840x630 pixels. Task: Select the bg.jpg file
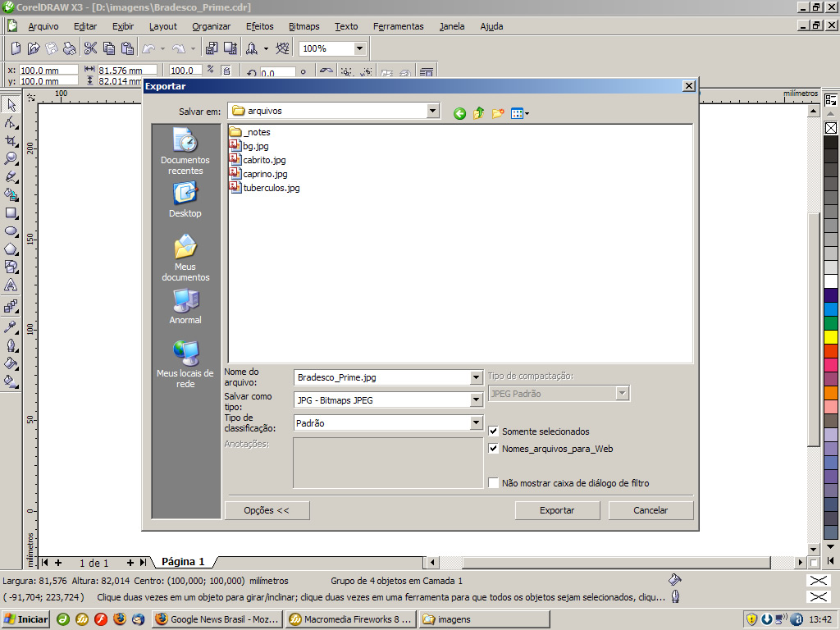[x=249, y=146]
